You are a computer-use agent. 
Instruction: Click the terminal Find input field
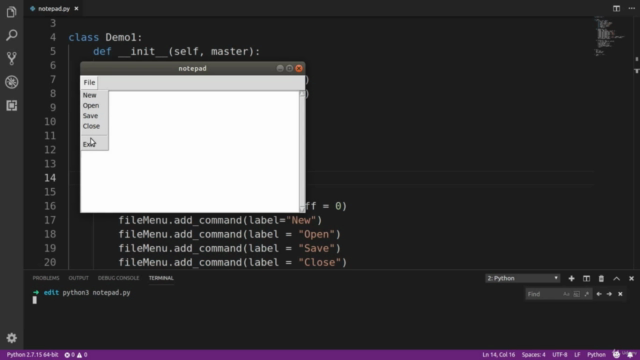point(544,294)
